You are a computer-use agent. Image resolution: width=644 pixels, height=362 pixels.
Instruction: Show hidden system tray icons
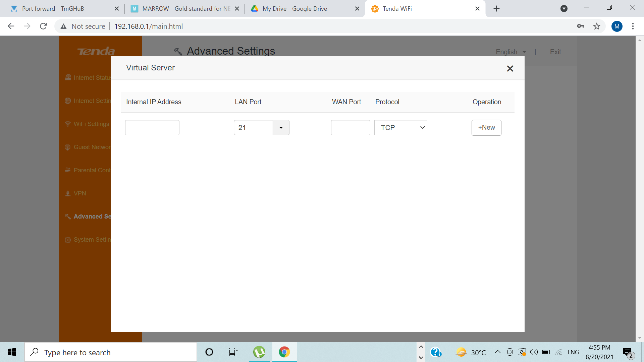coord(497,352)
